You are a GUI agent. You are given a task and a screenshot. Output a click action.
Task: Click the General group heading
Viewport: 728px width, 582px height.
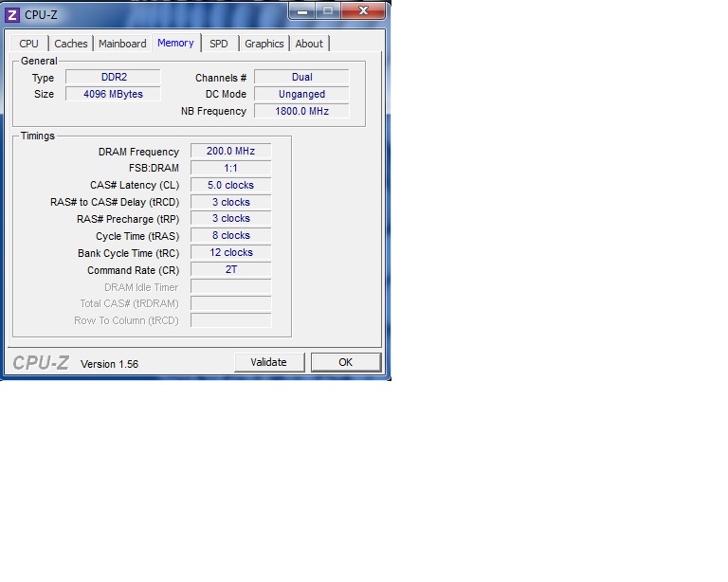pyautogui.click(x=39, y=61)
